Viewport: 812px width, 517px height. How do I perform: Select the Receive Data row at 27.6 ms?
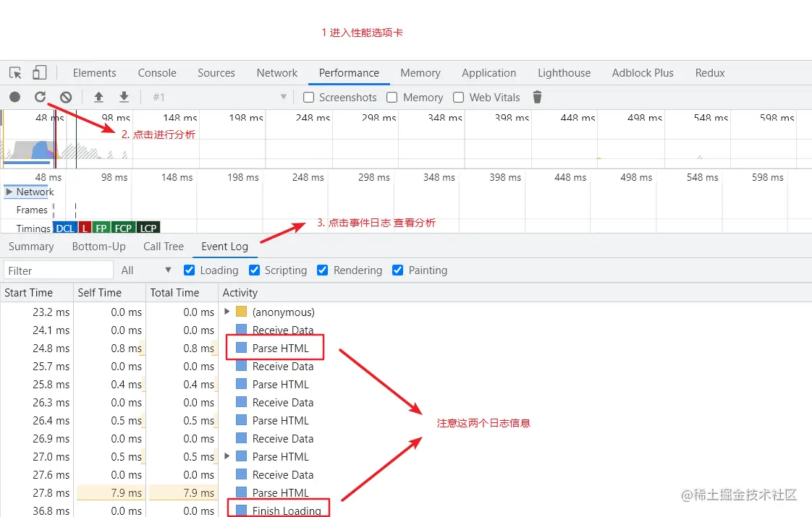[x=406, y=474]
